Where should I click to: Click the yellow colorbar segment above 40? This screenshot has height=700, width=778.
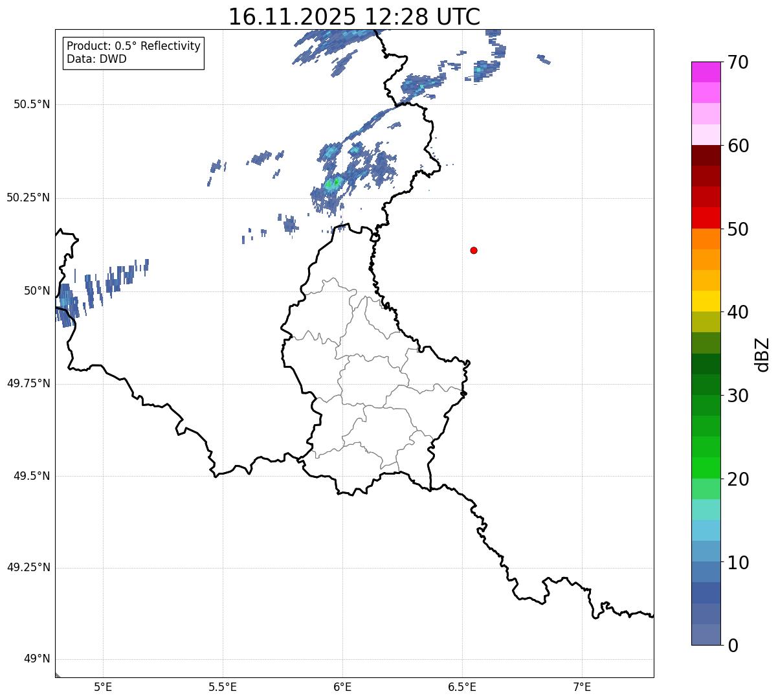pos(706,301)
